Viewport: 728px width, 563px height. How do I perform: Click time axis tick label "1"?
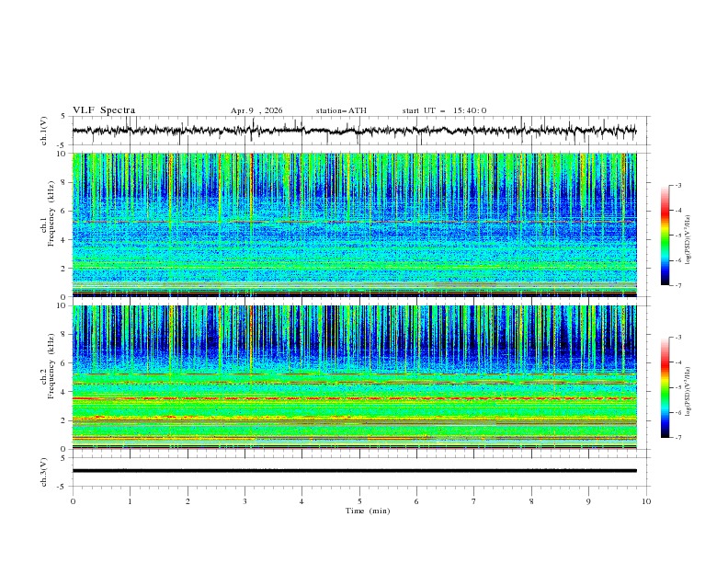tap(130, 501)
